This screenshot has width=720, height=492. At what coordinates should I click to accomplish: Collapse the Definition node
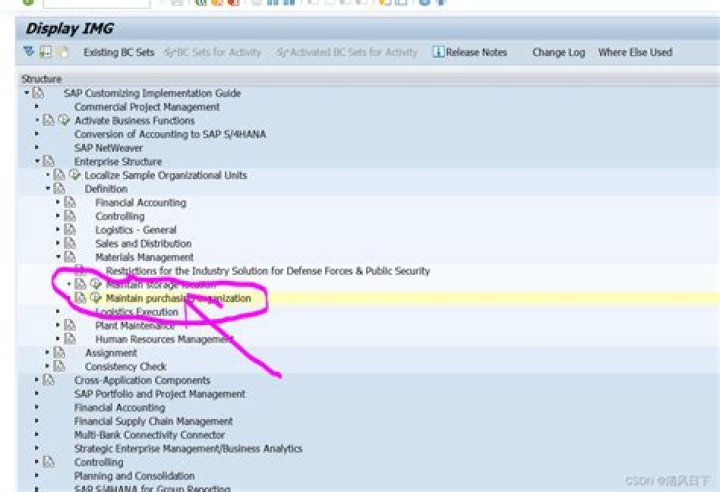click(48, 188)
